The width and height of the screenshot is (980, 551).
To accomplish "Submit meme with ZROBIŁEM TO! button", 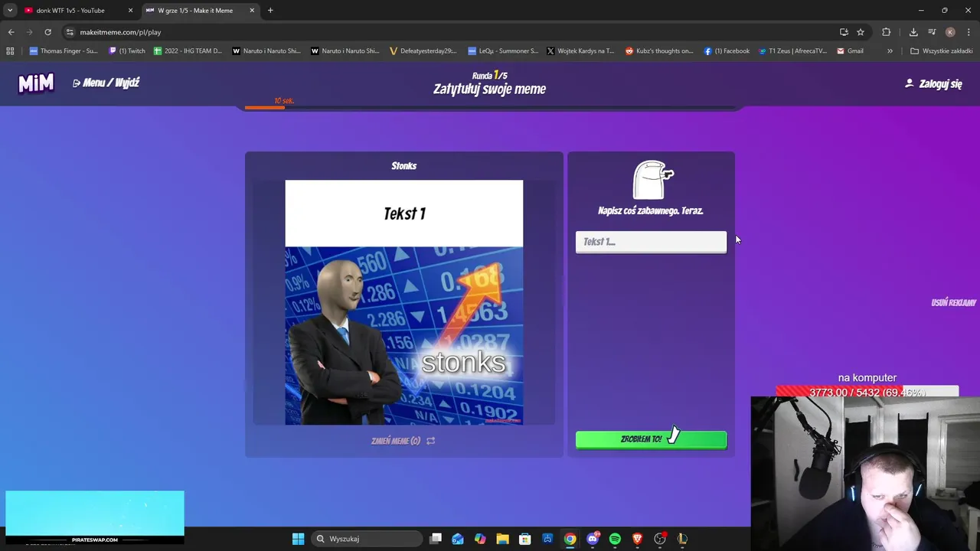I will click(x=651, y=439).
